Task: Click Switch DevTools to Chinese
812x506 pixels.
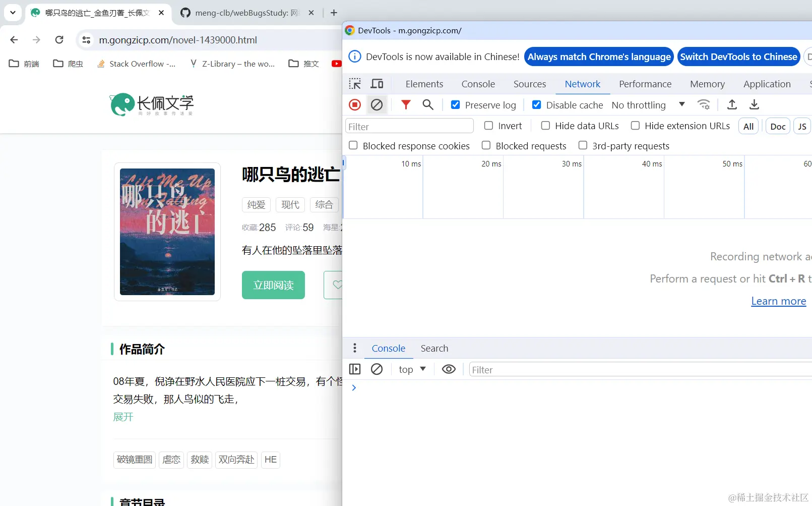Action: coord(739,57)
